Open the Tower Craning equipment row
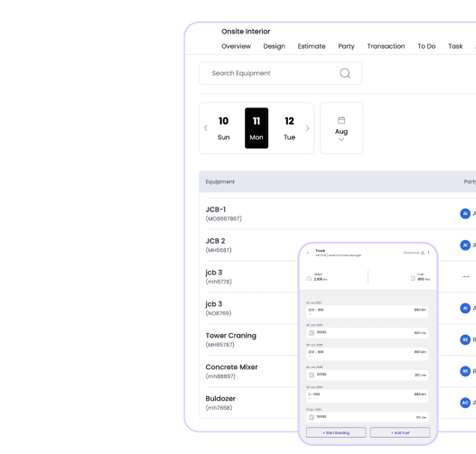Viewport: 476px width, 454px height. coord(337,339)
